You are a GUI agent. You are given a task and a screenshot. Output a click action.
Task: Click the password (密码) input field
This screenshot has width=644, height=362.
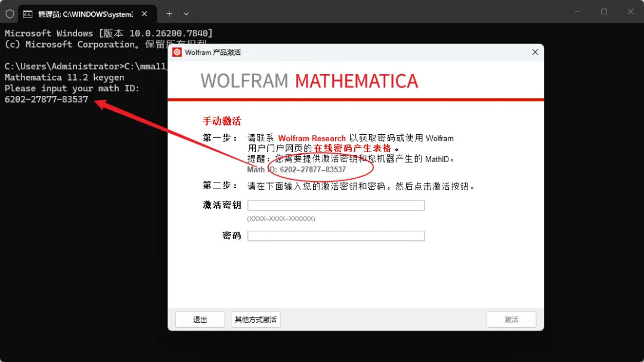[336, 236]
